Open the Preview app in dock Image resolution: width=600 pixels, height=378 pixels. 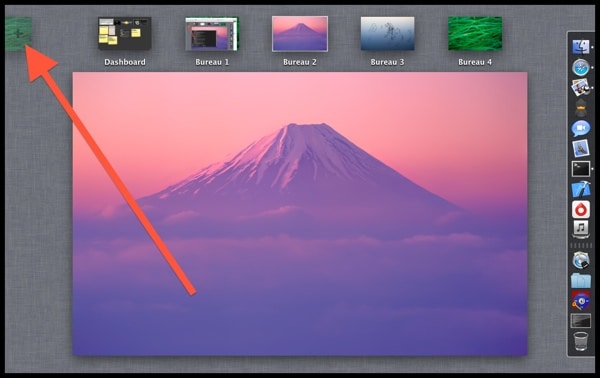click(580, 87)
